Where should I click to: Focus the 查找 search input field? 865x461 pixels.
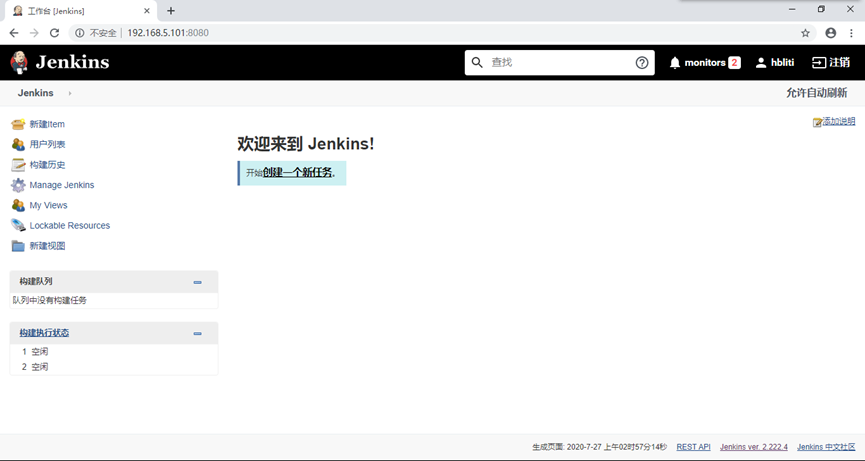[x=560, y=62]
